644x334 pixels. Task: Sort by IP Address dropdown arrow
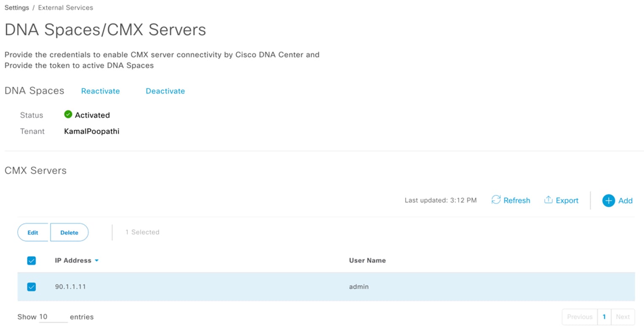(x=97, y=261)
